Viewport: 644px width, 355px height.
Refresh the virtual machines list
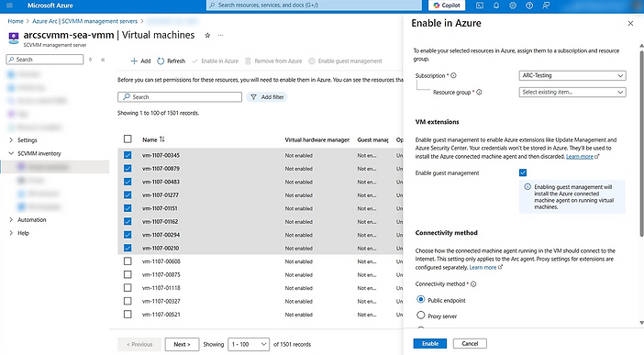(172, 61)
